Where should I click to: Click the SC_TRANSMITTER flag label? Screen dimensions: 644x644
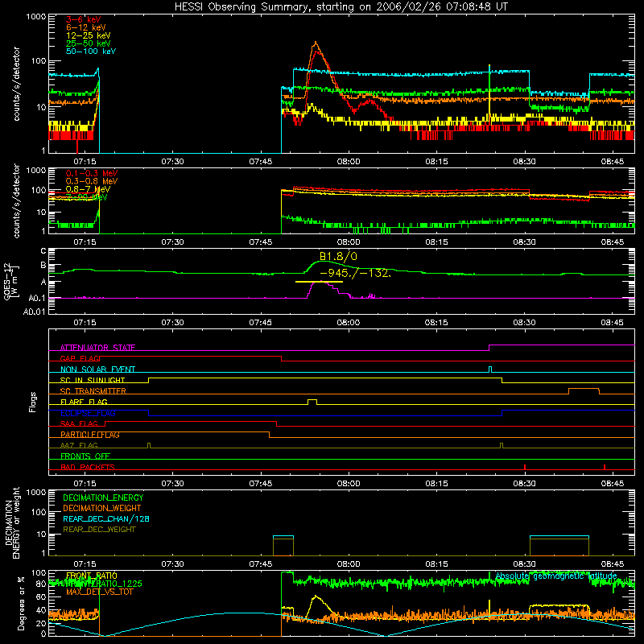[x=93, y=390]
